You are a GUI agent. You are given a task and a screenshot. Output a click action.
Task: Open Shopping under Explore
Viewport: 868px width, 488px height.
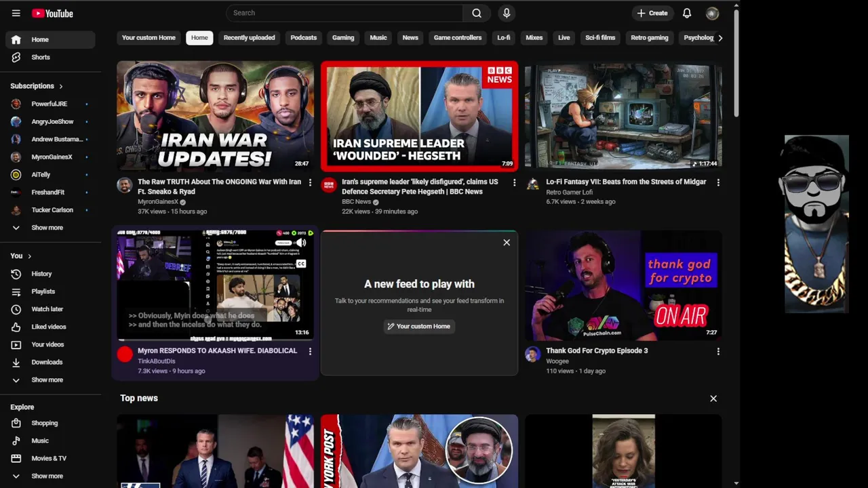pos(50,423)
